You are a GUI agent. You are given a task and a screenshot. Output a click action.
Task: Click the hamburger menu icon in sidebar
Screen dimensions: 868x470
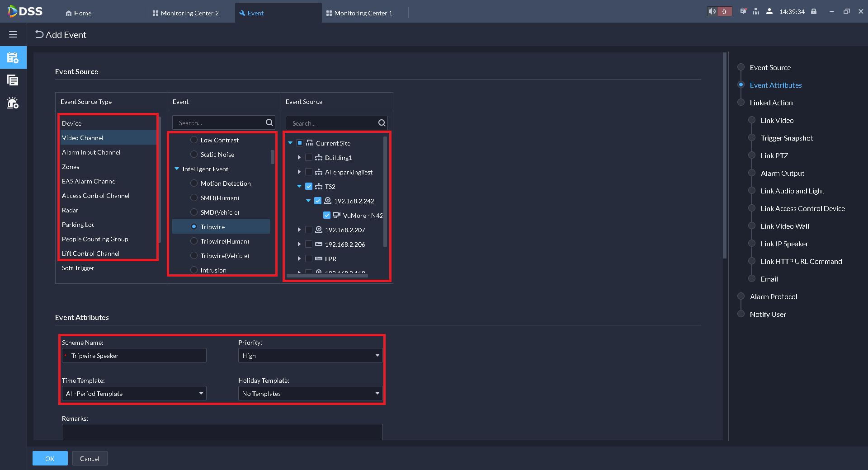click(x=13, y=34)
